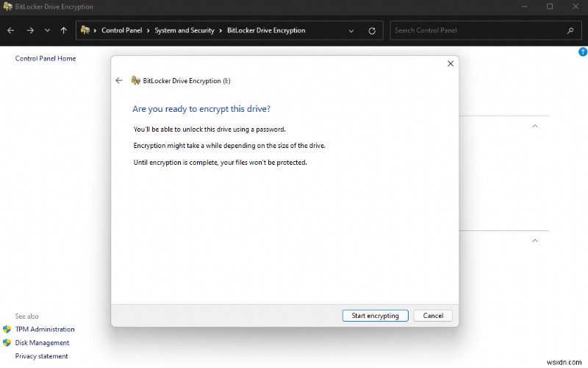
Task: Open System and Security breadcrumb
Action: (184, 30)
